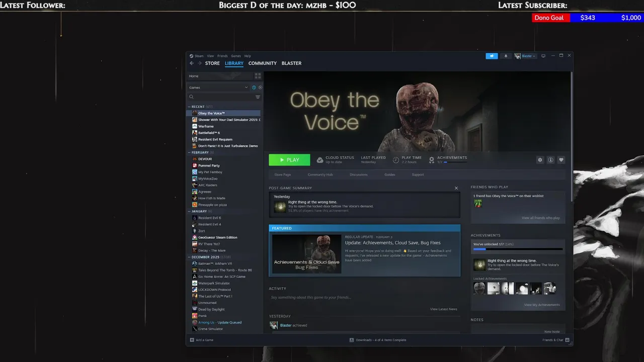Switch to the COMMUNITY tab
The height and width of the screenshot is (362, 644).
tap(263, 63)
